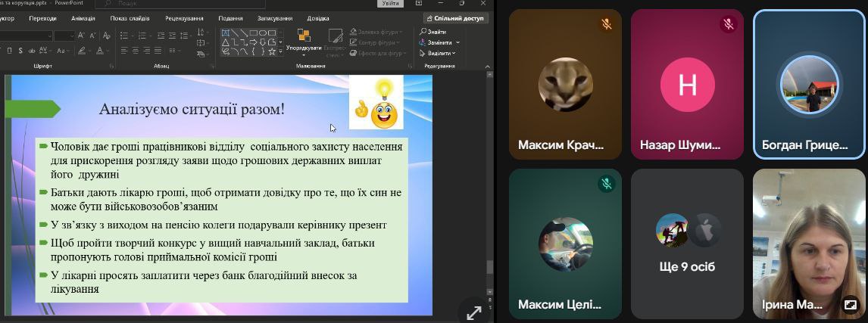Align the text to the right

point(147,51)
